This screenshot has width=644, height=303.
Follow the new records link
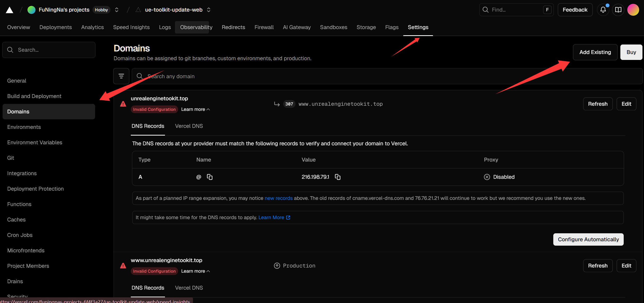tap(279, 198)
